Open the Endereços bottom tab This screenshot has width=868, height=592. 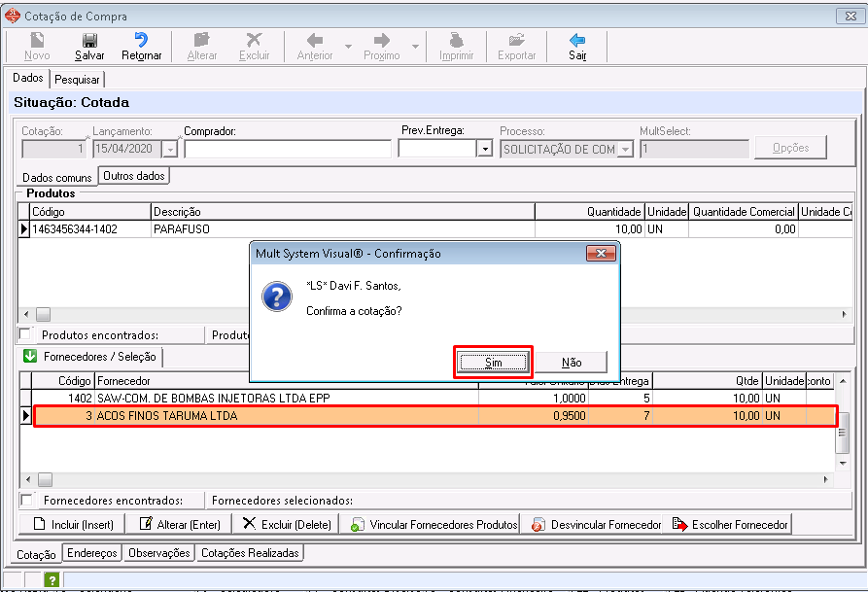pyautogui.click(x=92, y=553)
